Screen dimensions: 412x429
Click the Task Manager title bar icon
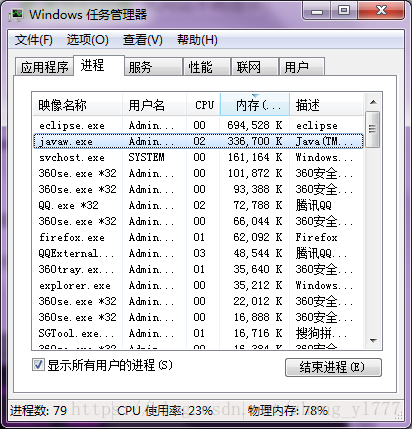point(16,15)
